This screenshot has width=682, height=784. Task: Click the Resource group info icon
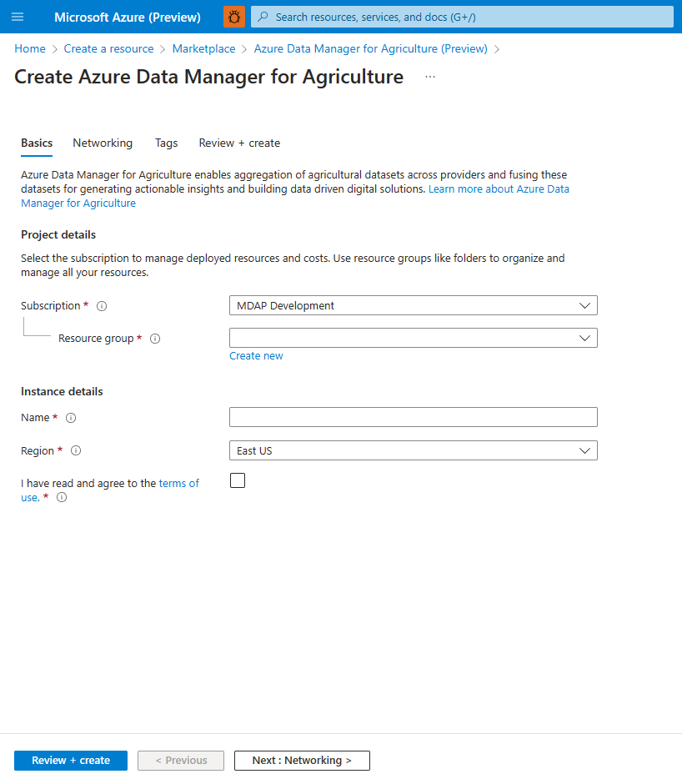pos(155,339)
